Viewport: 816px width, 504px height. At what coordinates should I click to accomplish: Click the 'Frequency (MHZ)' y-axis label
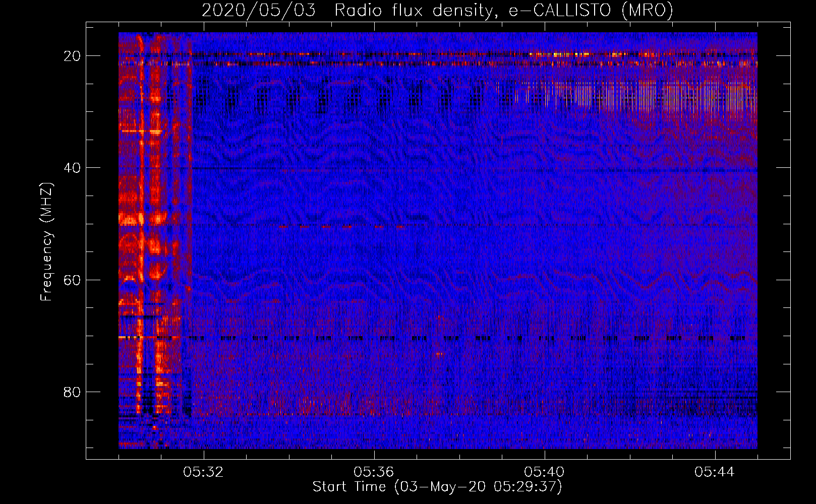(x=46, y=242)
